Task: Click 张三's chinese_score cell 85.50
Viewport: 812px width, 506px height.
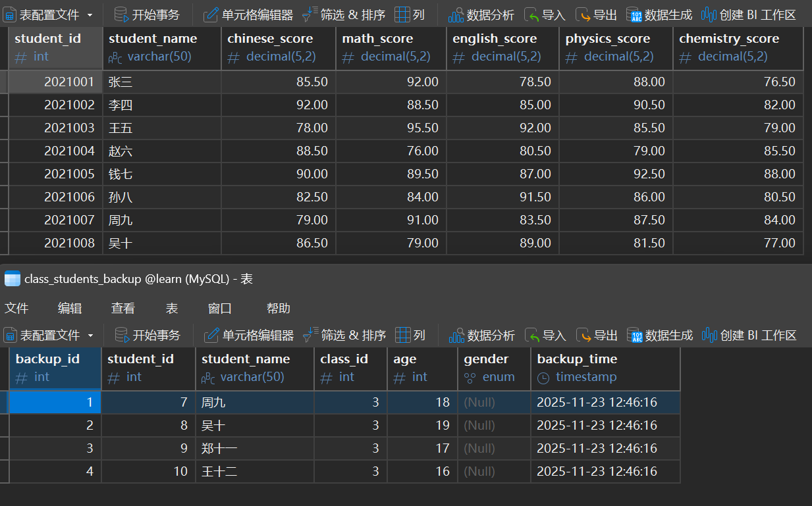Action: [x=279, y=82]
